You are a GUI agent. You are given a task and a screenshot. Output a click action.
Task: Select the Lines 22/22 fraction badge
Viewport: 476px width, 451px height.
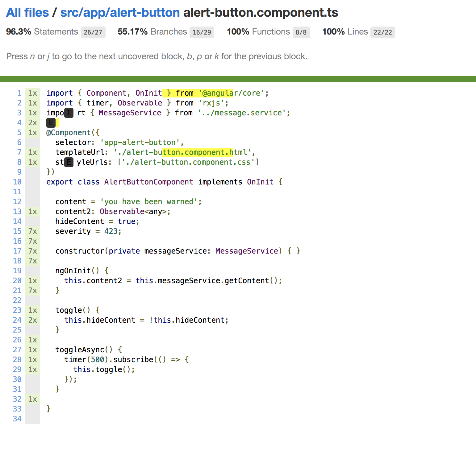tap(382, 32)
